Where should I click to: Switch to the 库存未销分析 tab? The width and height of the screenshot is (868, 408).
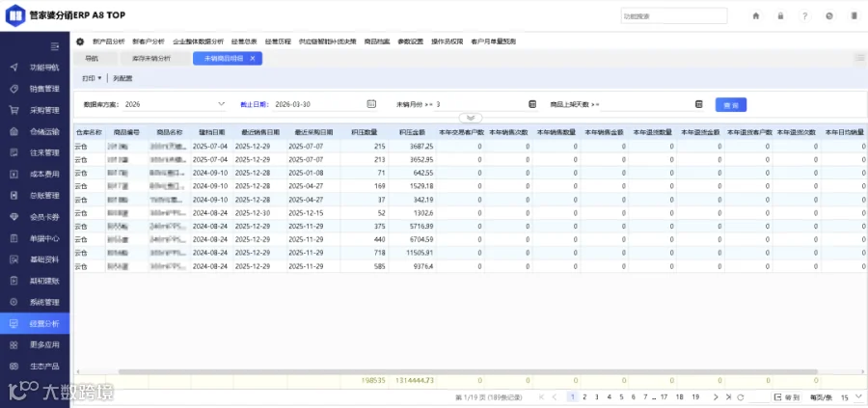151,58
